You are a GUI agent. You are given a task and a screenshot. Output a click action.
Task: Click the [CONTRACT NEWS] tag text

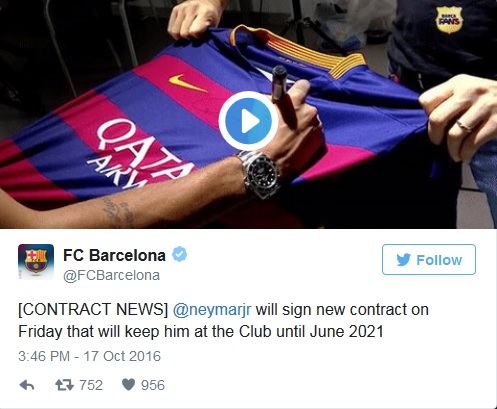(93, 310)
